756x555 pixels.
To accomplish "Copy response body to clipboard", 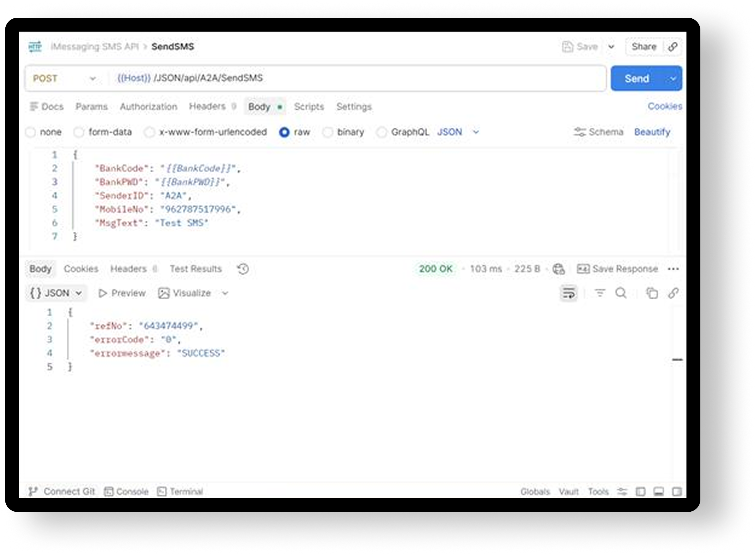I will 652,293.
